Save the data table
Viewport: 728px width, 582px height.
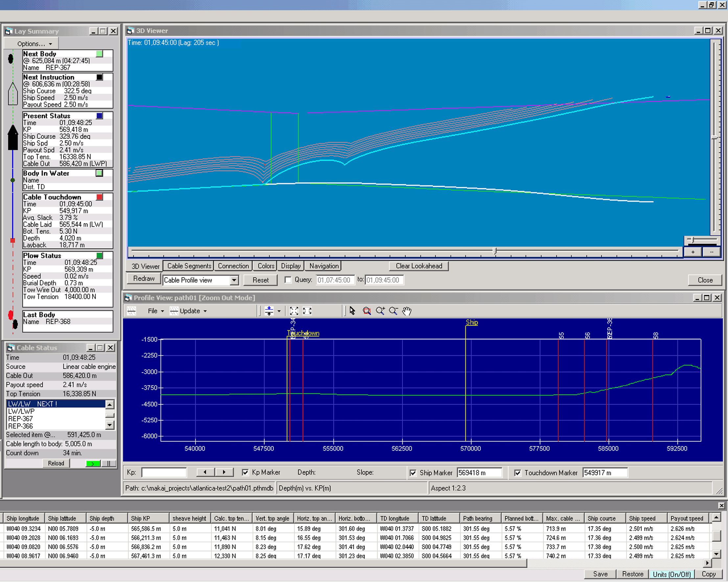coord(600,574)
